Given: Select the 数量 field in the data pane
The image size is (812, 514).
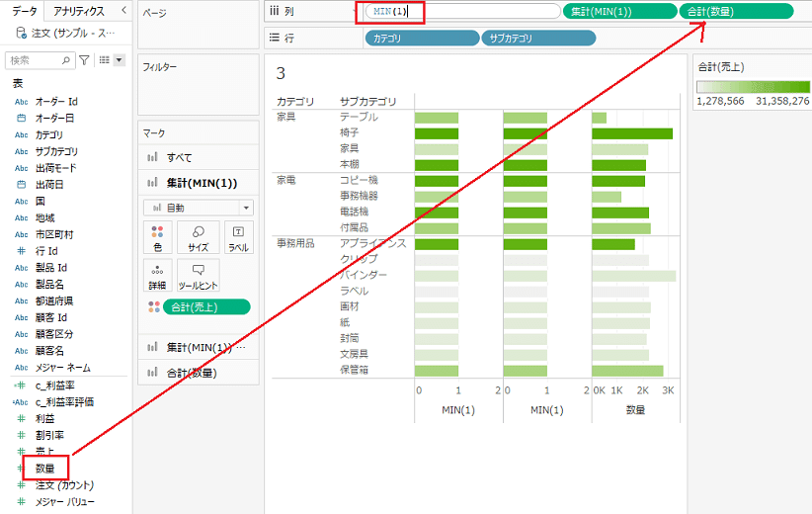Looking at the screenshot, I should [x=45, y=469].
